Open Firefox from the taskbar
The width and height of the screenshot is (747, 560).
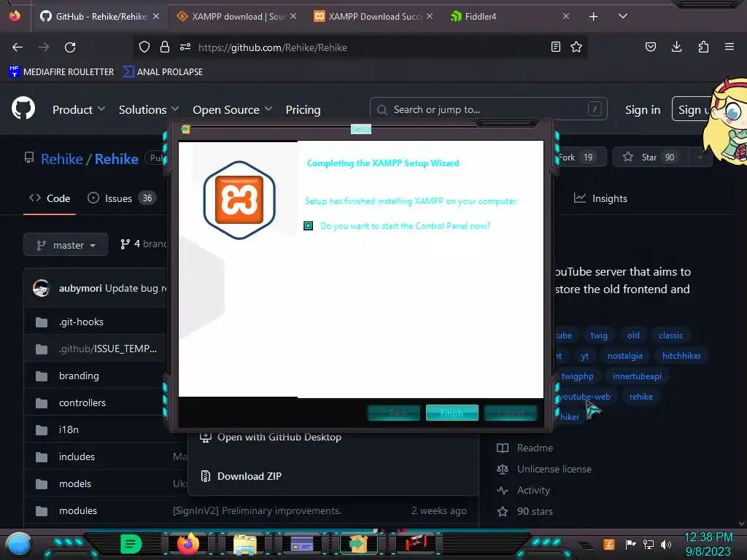(187, 543)
